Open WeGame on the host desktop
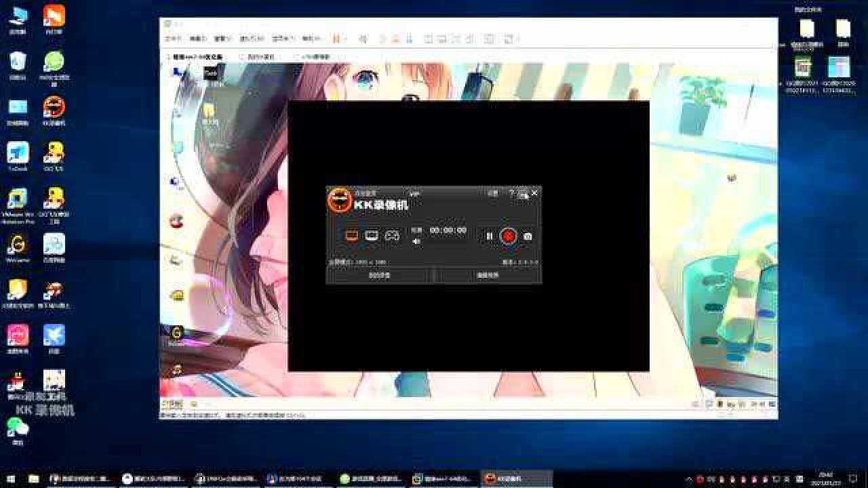Screen dimensions: 868x488 (x=18, y=248)
